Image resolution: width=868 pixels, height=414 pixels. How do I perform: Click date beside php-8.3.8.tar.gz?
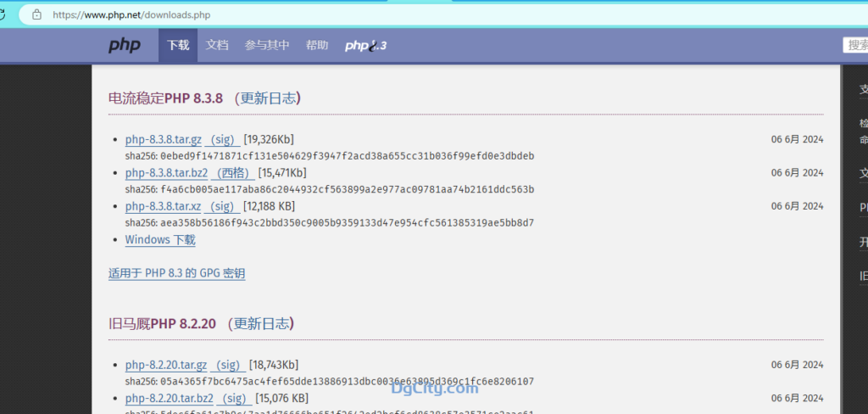click(797, 139)
